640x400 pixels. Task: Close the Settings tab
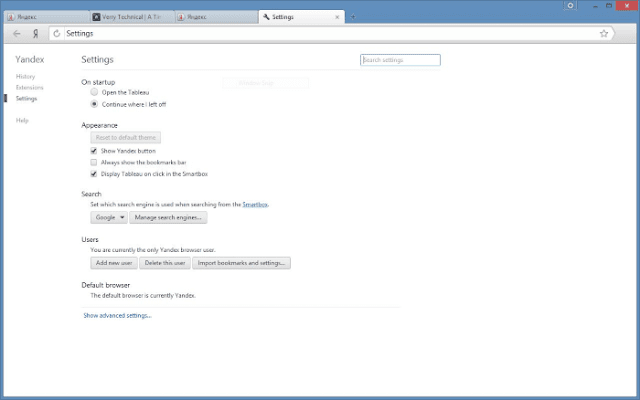337,17
